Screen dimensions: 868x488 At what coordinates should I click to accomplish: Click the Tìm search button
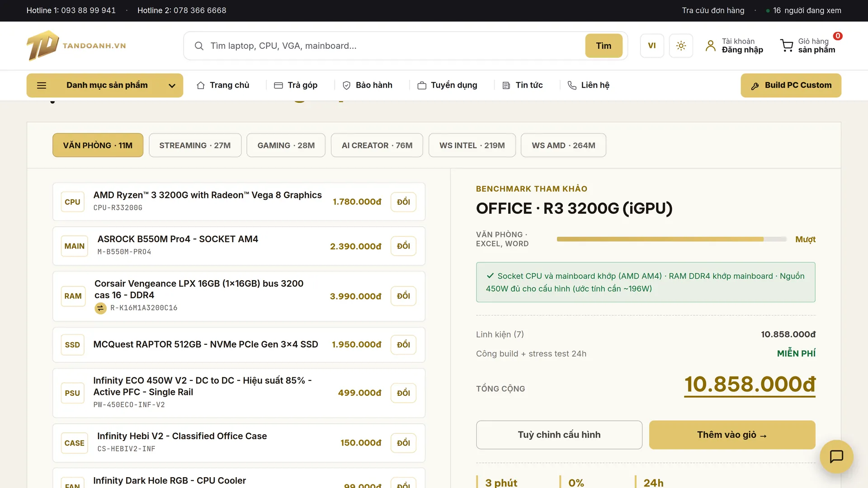pyautogui.click(x=604, y=46)
